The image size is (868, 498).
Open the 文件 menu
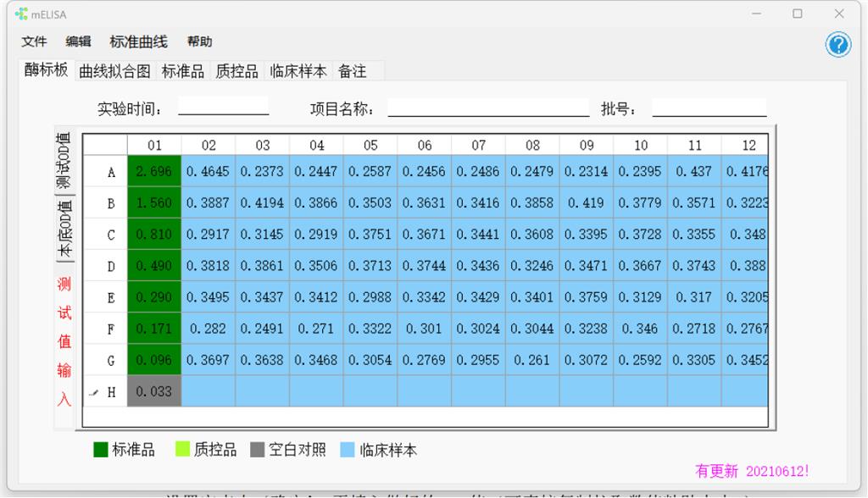pos(34,41)
